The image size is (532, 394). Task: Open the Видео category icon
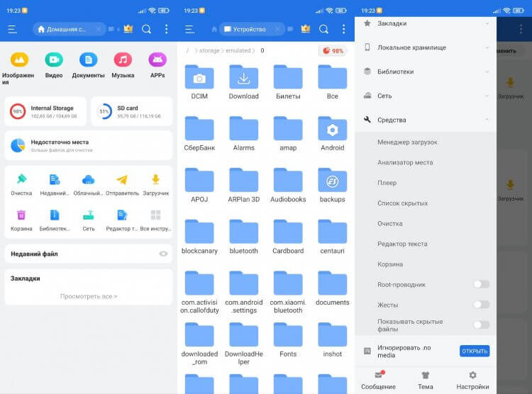coord(54,60)
